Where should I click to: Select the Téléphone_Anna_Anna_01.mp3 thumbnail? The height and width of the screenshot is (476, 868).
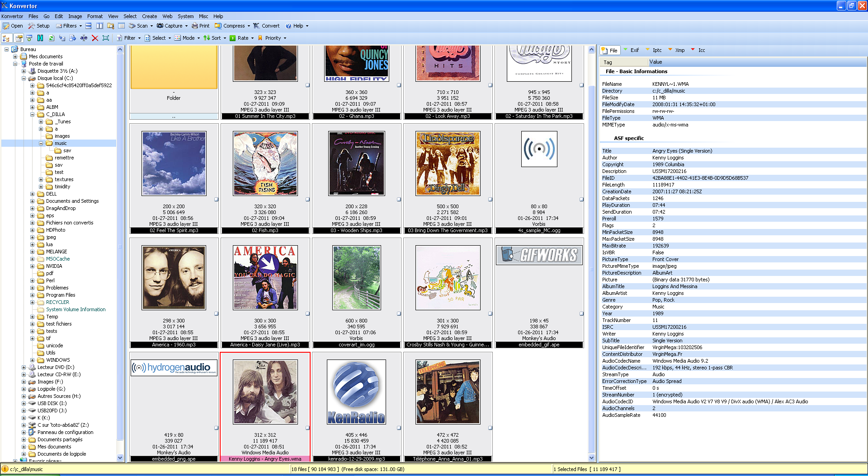click(448, 407)
